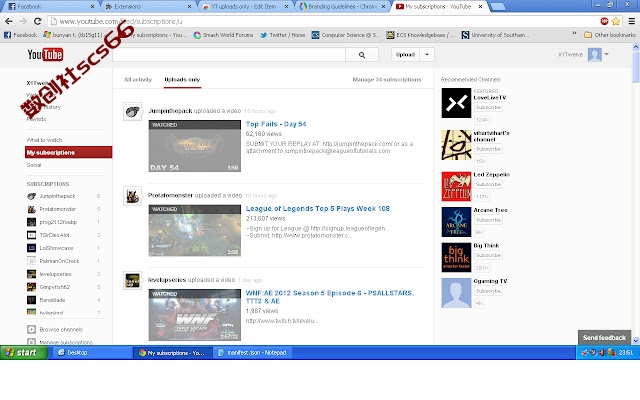Open the Upload dropdown arrow
Screen dimensions: 640x400
tap(427, 54)
